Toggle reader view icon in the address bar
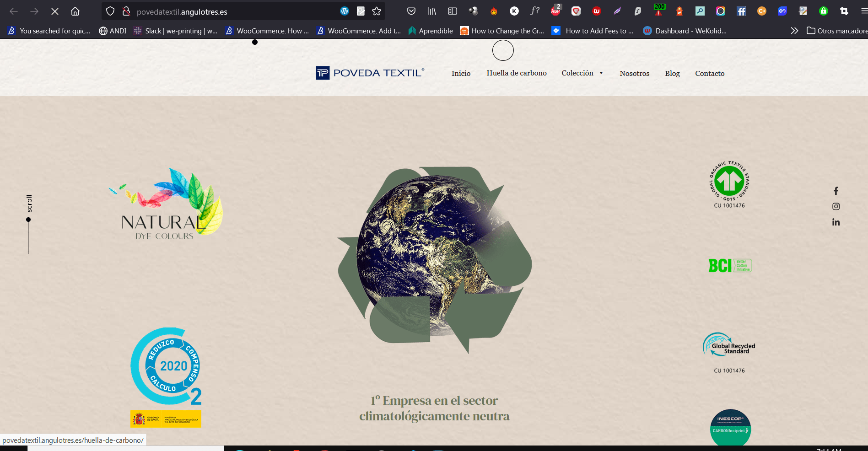The height and width of the screenshot is (451, 868). pyautogui.click(x=361, y=11)
